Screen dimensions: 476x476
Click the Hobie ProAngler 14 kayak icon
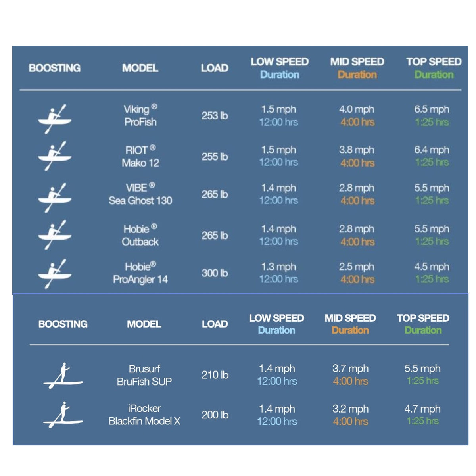(x=55, y=273)
